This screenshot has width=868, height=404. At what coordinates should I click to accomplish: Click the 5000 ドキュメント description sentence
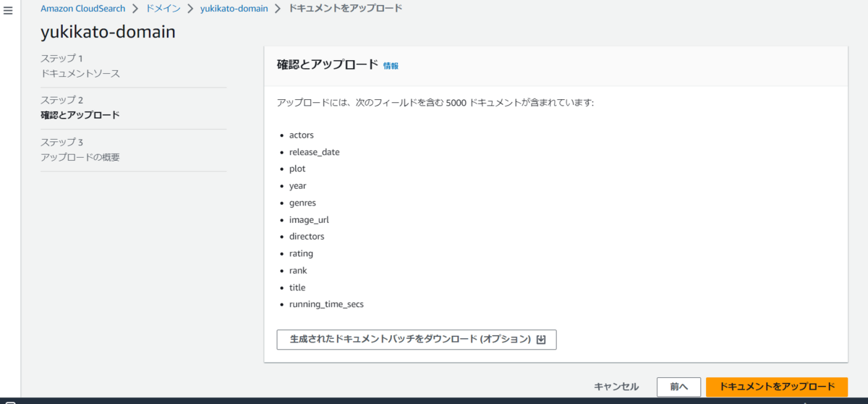pos(435,103)
